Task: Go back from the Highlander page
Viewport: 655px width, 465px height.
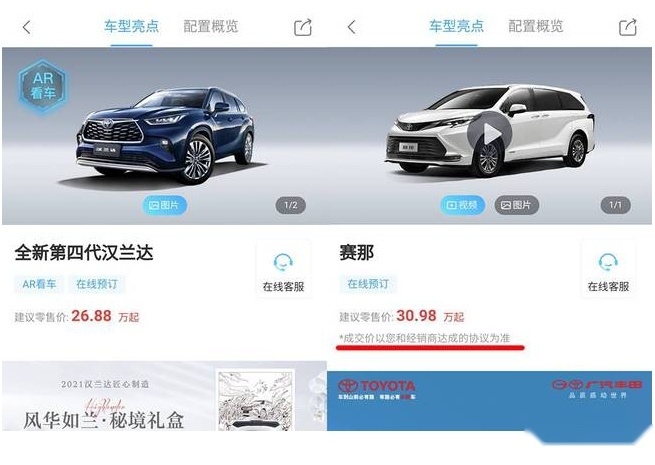Action: tap(27, 28)
